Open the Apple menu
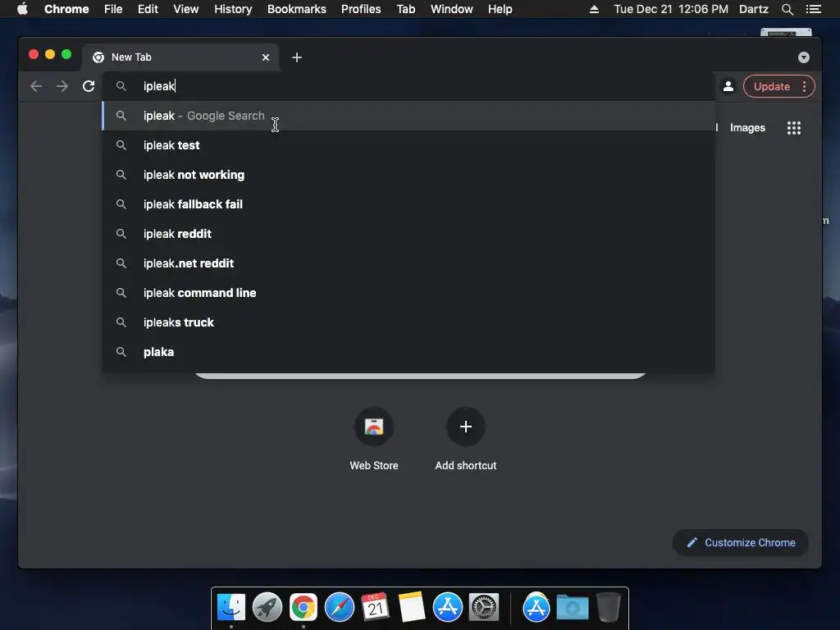The image size is (840, 630). point(22,9)
